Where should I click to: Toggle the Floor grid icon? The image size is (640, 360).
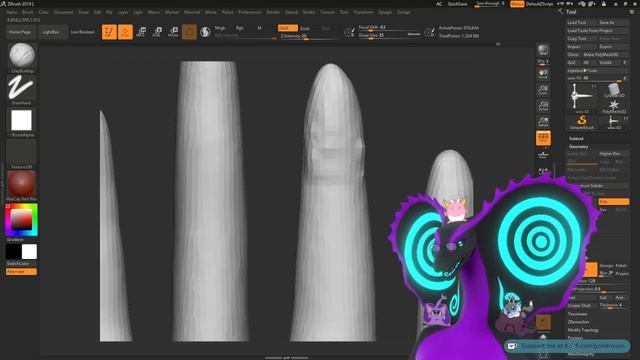click(543, 155)
